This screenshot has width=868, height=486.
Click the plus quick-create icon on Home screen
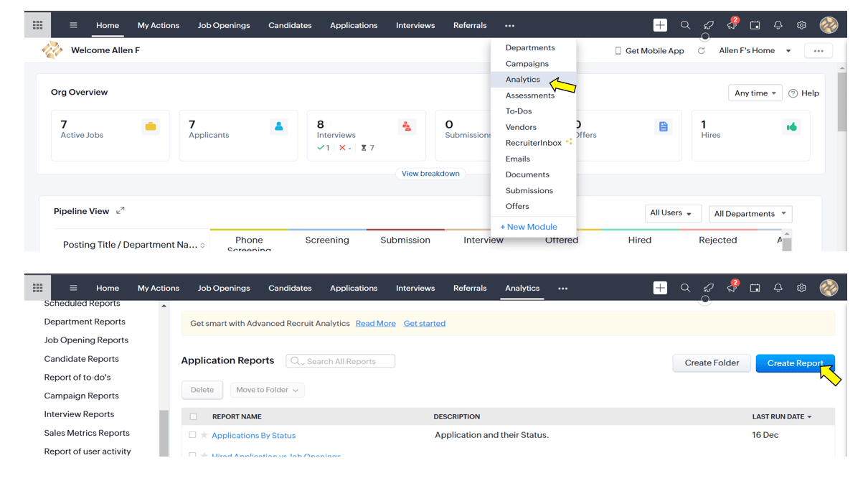point(660,25)
